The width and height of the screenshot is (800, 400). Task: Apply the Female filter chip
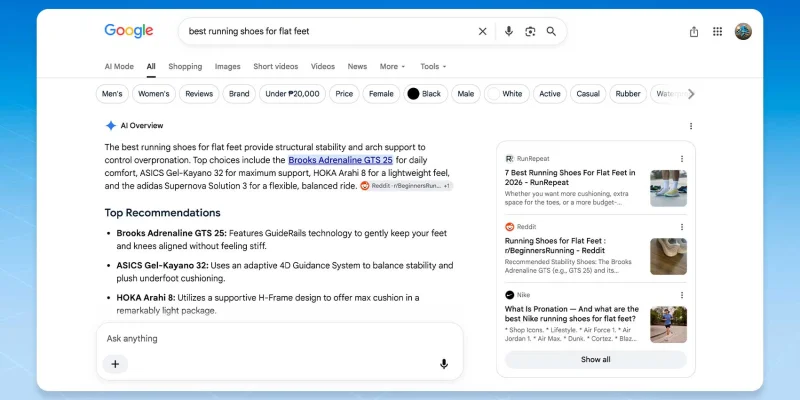pyautogui.click(x=381, y=94)
